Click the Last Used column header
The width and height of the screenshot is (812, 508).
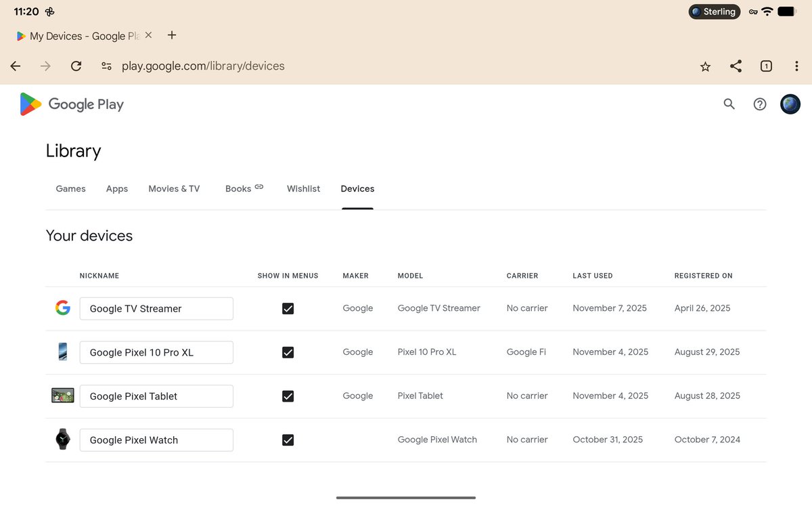pyautogui.click(x=593, y=276)
